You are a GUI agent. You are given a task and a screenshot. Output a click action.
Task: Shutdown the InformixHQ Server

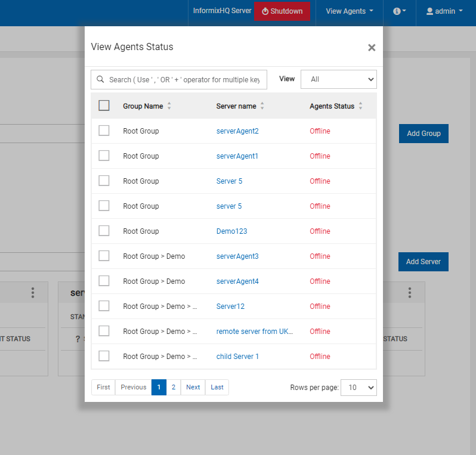[x=282, y=11]
